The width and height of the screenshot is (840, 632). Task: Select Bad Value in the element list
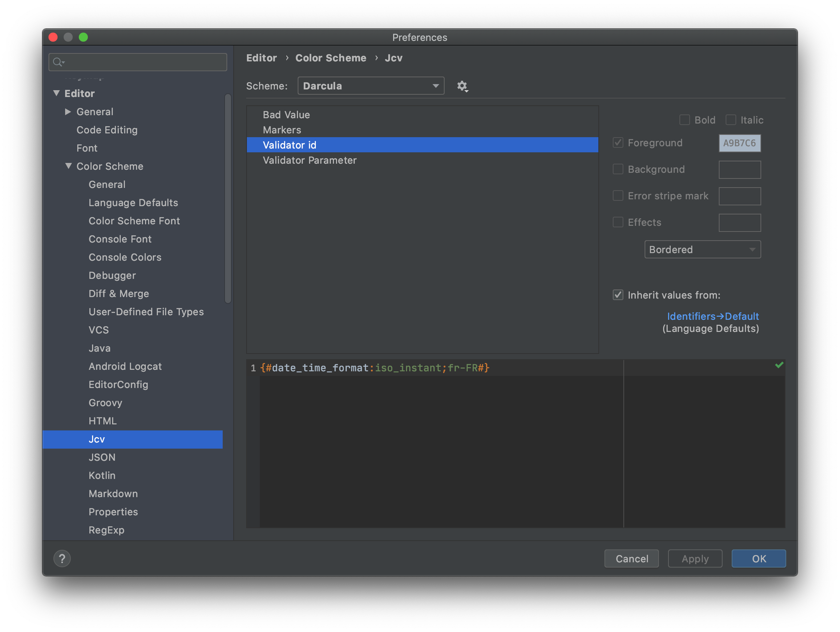[287, 114]
